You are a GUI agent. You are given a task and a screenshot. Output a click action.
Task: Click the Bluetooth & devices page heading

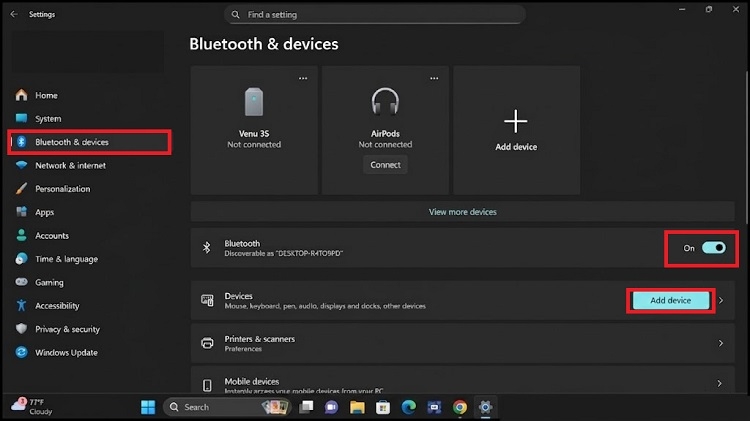[264, 44]
